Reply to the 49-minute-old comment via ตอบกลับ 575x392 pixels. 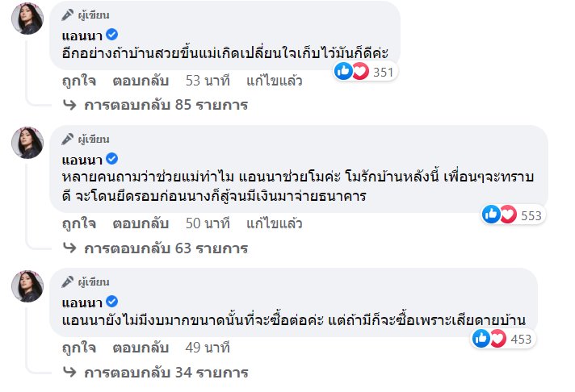tap(141, 348)
